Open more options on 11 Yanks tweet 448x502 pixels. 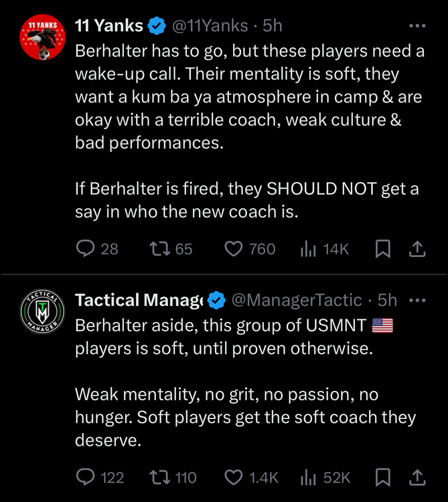tap(417, 26)
